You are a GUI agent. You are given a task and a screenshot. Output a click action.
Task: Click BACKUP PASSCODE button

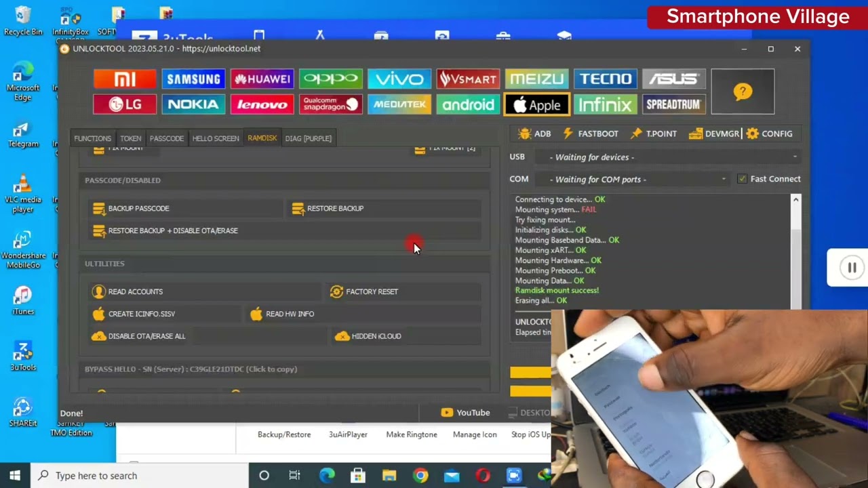[x=186, y=209]
